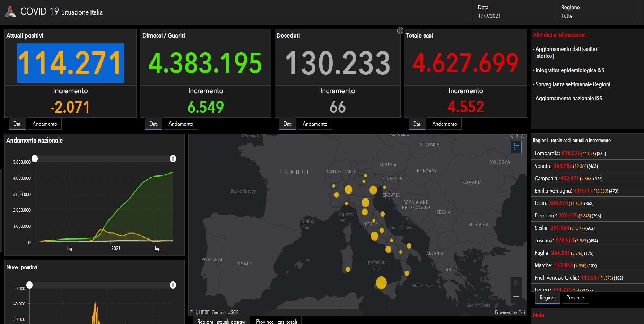
Task: Grab right range handle of Nuovi positivi chart
Action: [x=173, y=285]
